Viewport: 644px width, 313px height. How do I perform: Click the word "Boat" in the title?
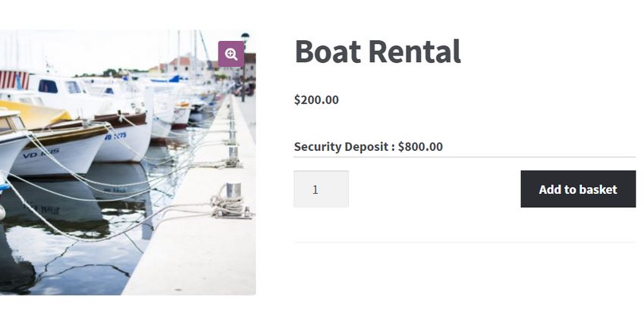[x=328, y=52]
